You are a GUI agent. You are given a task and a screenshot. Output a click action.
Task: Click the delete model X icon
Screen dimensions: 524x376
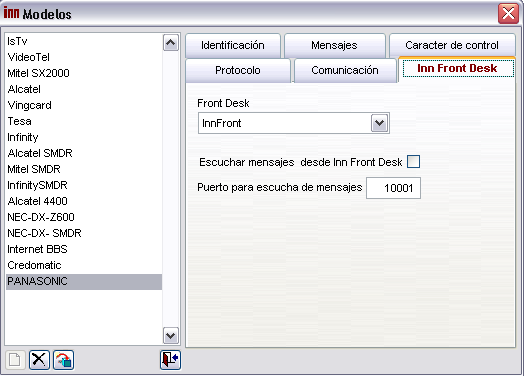pyautogui.click(x=39, y=360)
